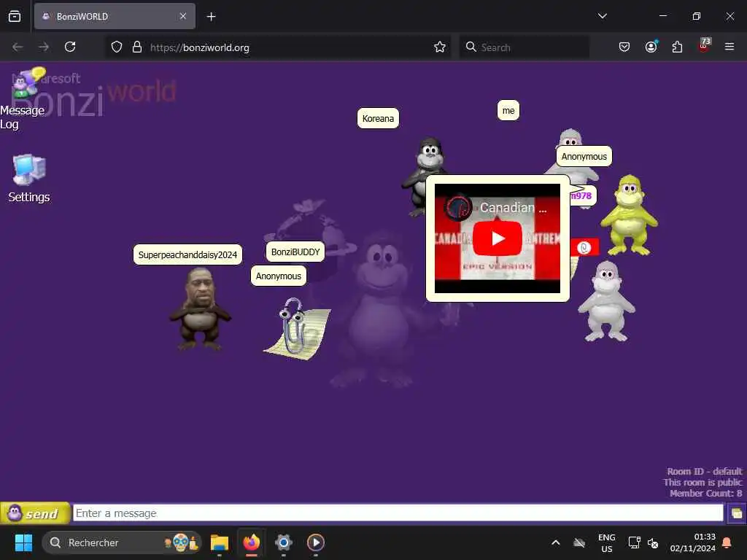
Task: Click the YouTube channel avatar in video
Action: tap(458, 208)
